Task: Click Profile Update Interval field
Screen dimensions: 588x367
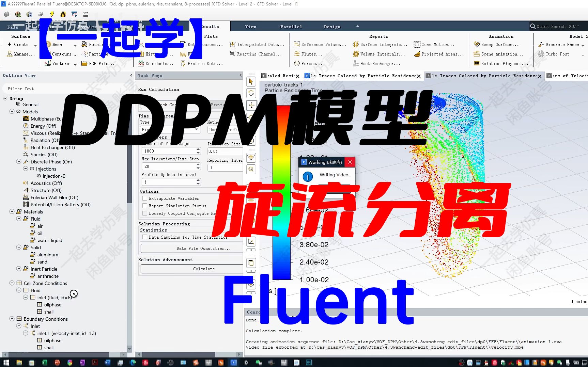Action: click(169, 182)
